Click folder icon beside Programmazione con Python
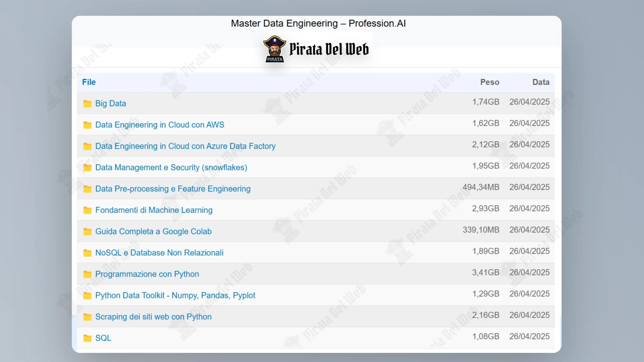This screenshot has height=362, width=644. [87, 274]
